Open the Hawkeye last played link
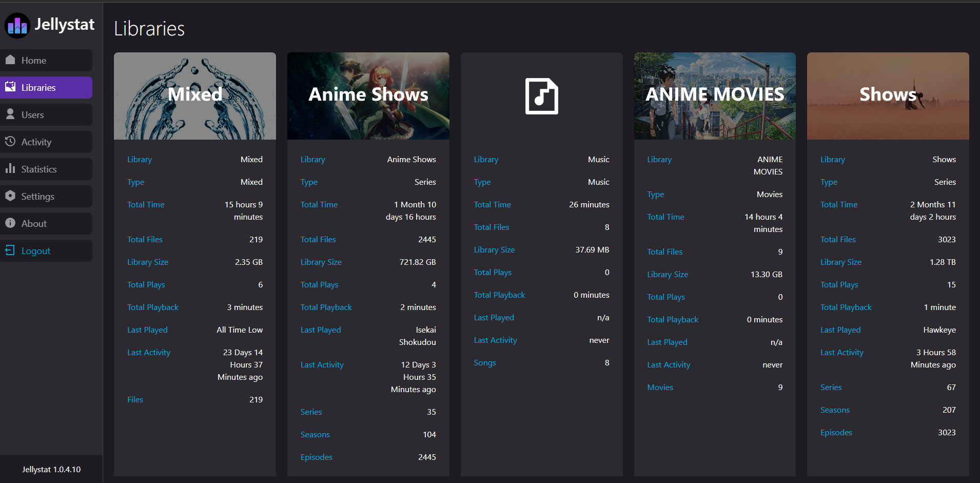 point(939,330)
